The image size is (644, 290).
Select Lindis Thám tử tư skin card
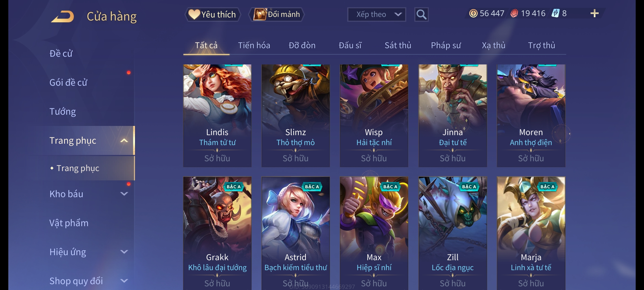217,115
